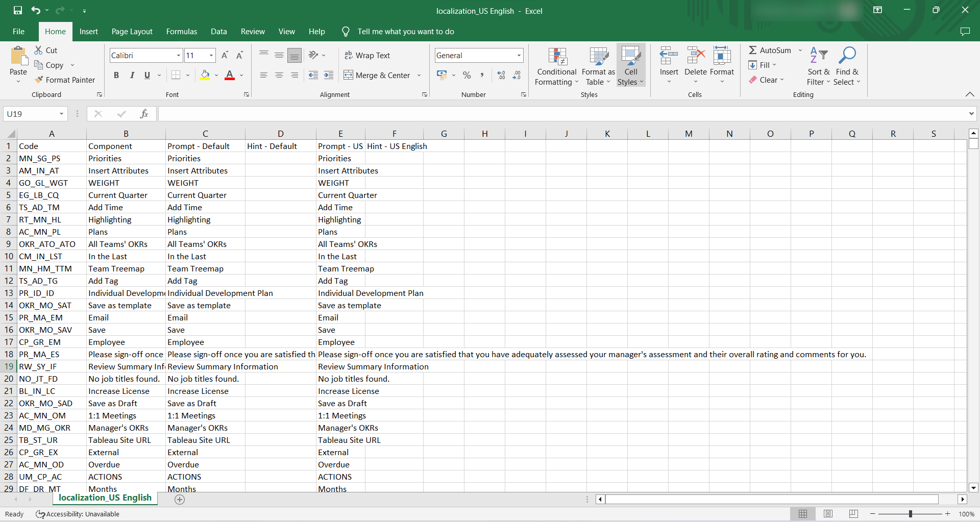Click the AutoSum icon
The height and width of the screenshot is (522, 980).
[x=753, y=50]
